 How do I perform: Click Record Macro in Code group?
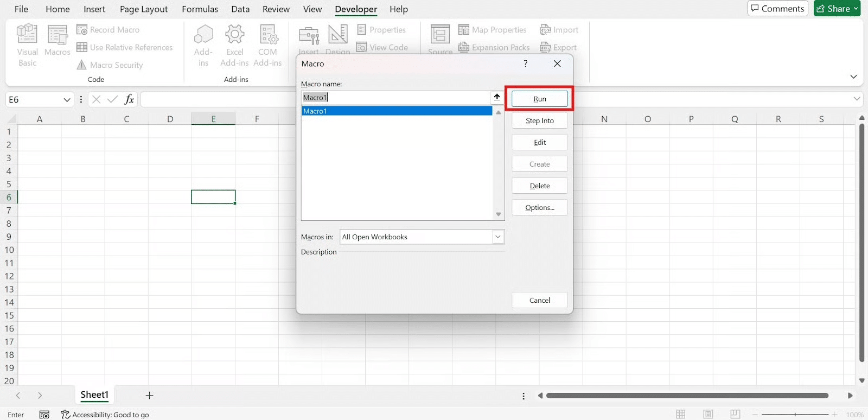(x=108, y=30)
